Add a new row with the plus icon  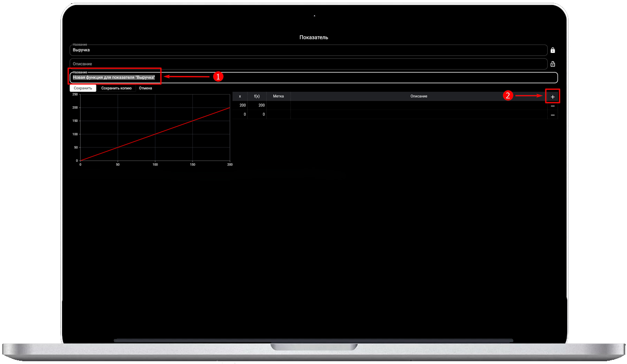click(552, 96)
